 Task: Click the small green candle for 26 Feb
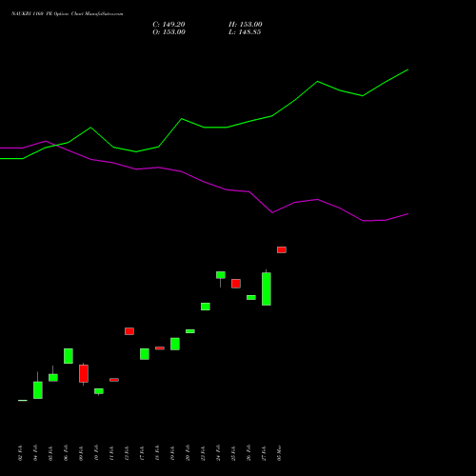[x=251, y=297]
